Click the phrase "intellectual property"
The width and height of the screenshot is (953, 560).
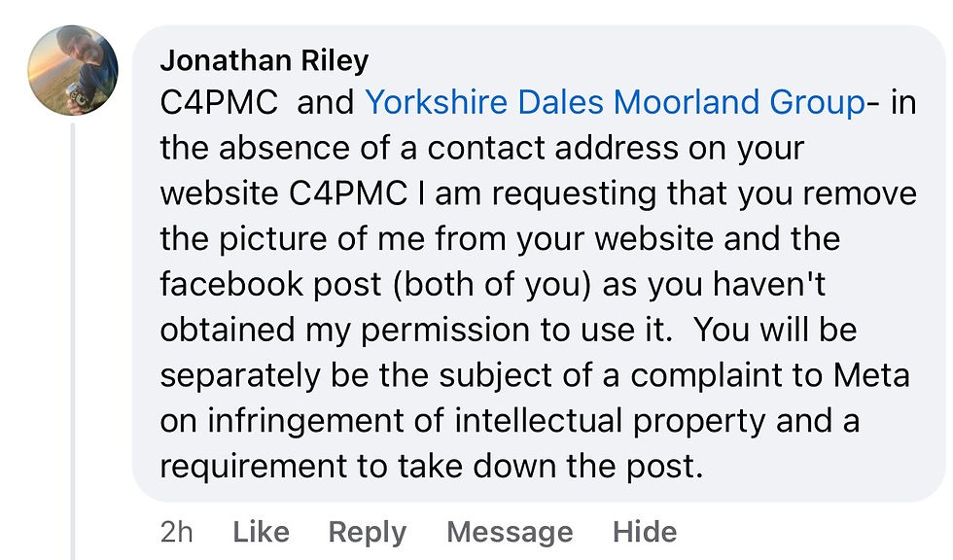click(603, 421)
